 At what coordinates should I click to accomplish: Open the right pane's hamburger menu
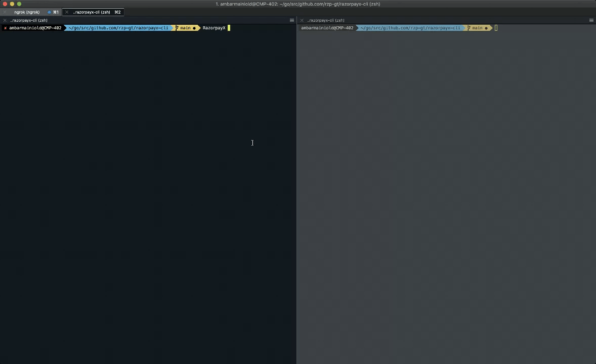[x=591, y=20]
